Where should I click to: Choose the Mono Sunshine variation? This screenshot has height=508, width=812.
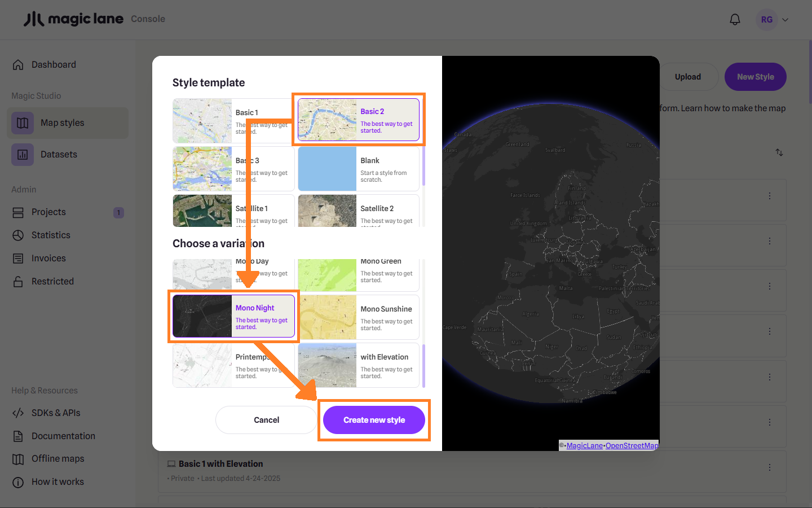359,317
